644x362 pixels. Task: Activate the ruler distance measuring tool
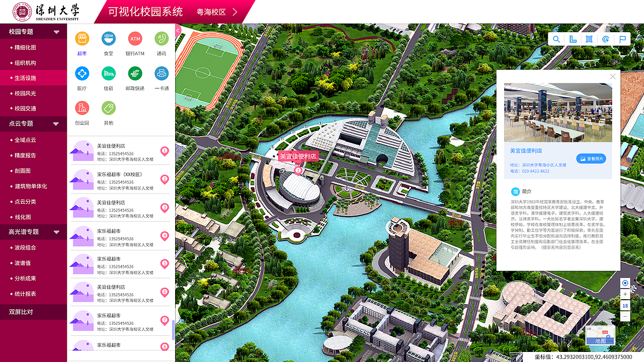point(573,39)
